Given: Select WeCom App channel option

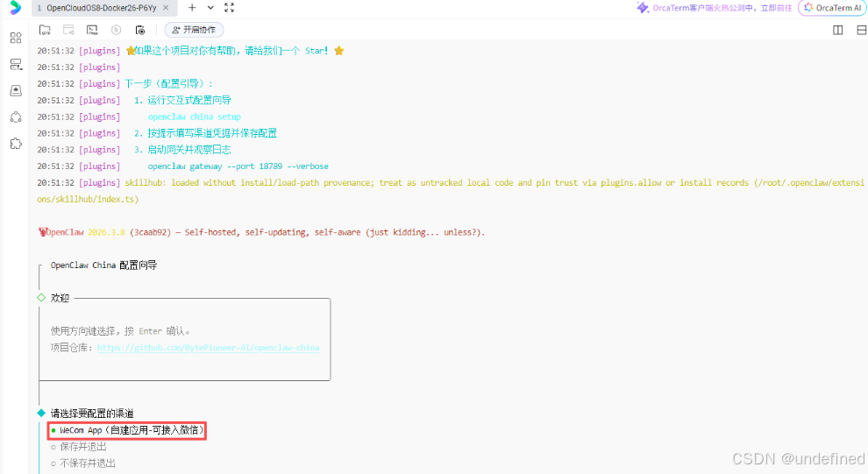Looking at the screenshot, I should tap(127, 429).
